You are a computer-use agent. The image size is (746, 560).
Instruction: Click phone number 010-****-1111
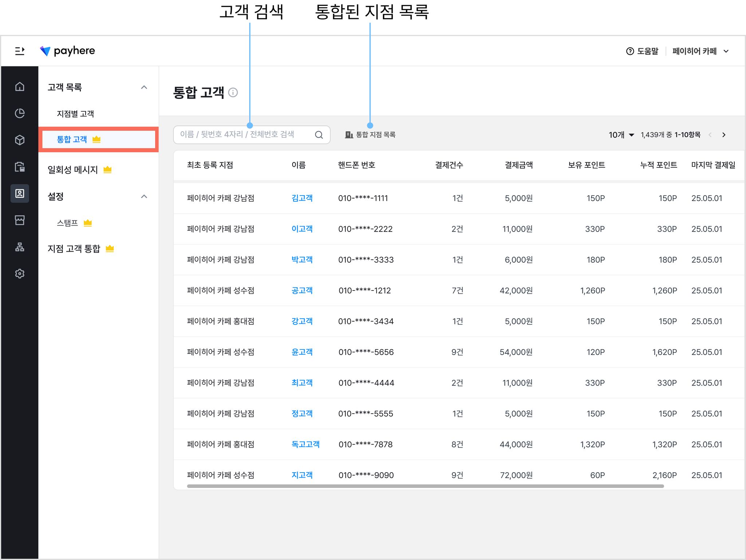[363, 198]
